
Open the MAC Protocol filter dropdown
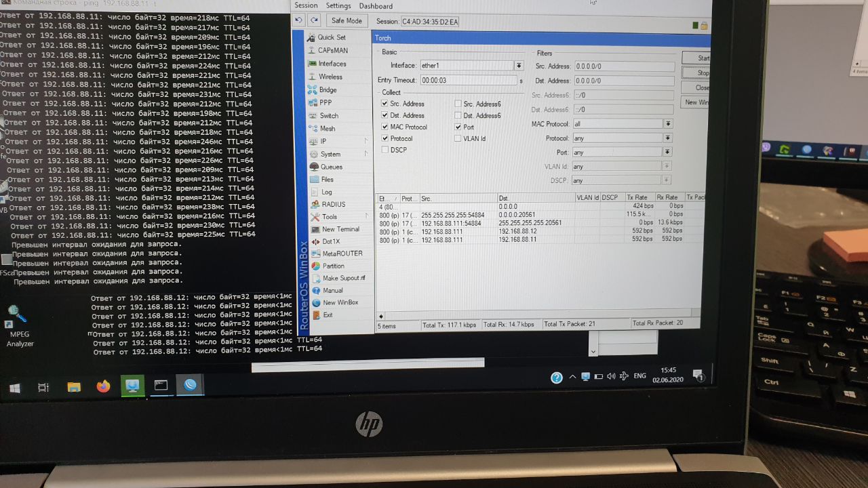click(x=668, y=124)
